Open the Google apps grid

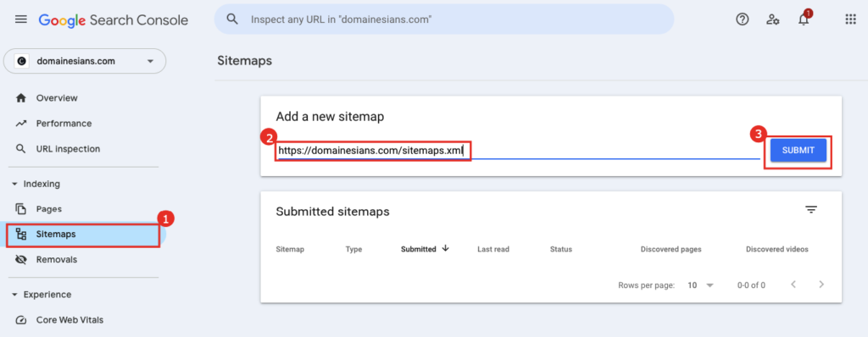click(851, 19)
